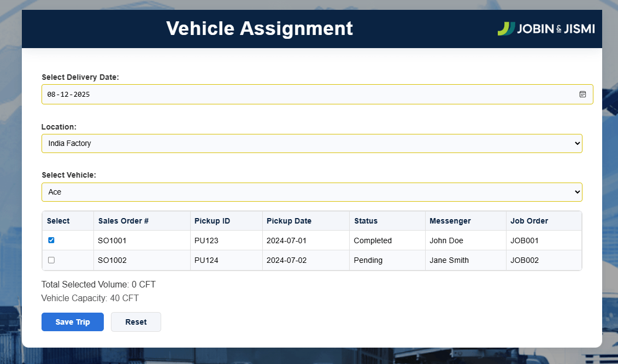The height and width of the screenshot is (364, 618).
Task: Click the Vehicle Assignment page title
Action: coord(260,28)
